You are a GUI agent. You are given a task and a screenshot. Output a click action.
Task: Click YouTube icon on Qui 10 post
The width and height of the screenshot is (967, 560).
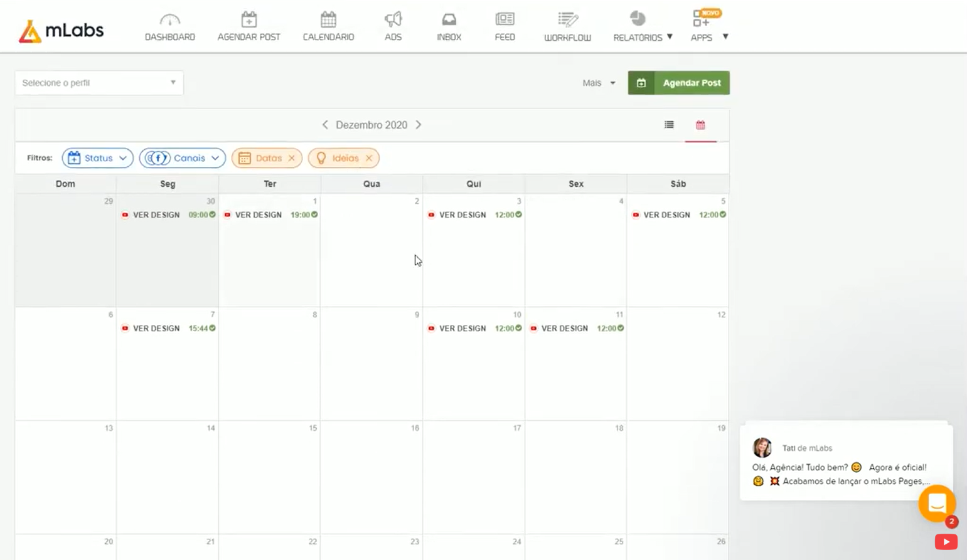coord(431,328)
